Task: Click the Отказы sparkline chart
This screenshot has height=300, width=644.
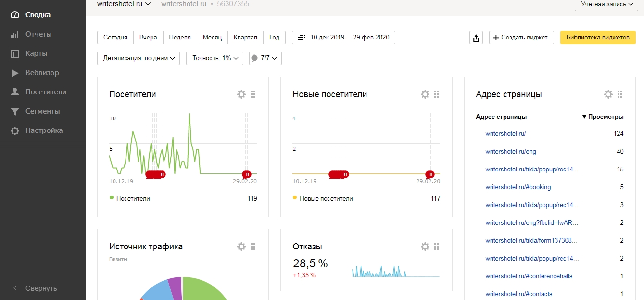Action: click(x=395, y=271)
